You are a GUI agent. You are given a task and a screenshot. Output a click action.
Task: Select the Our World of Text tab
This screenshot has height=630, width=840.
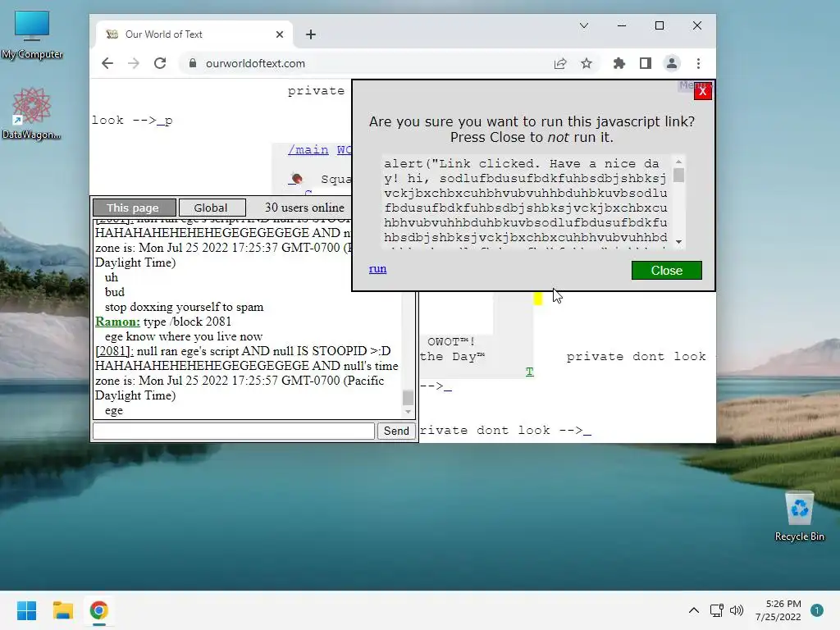[x=194, y=34]
